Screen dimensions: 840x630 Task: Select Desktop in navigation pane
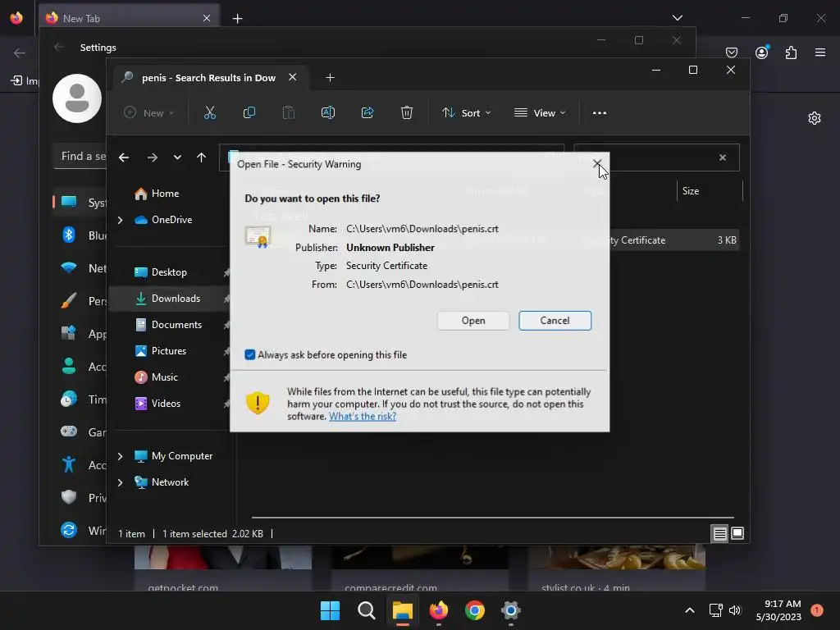[x=169, y=272]
